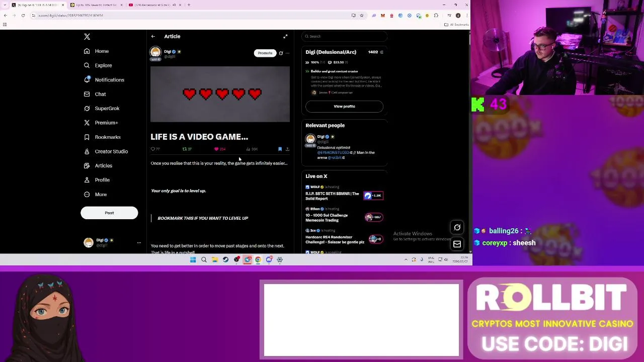Reload the page with refresh icon
Viewport: 644px width, 362px height.
(x=23, y=16)
